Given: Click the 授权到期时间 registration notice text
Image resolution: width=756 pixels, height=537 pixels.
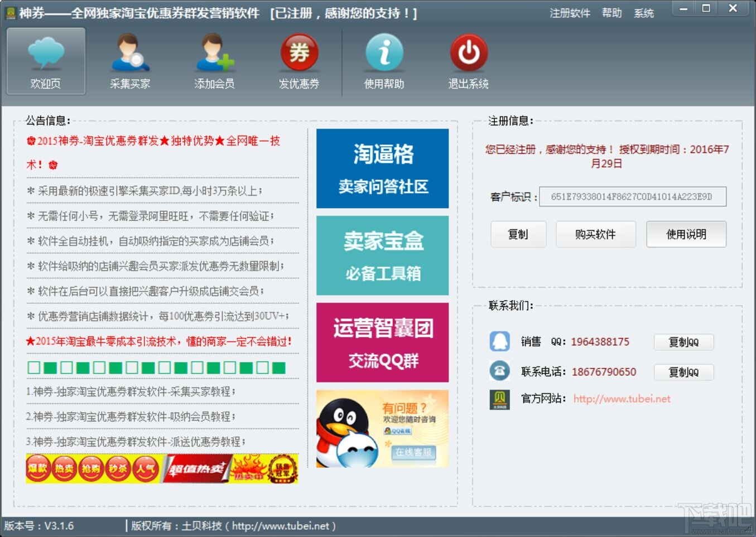Looking at the screenshot, I should pos(607,156).
